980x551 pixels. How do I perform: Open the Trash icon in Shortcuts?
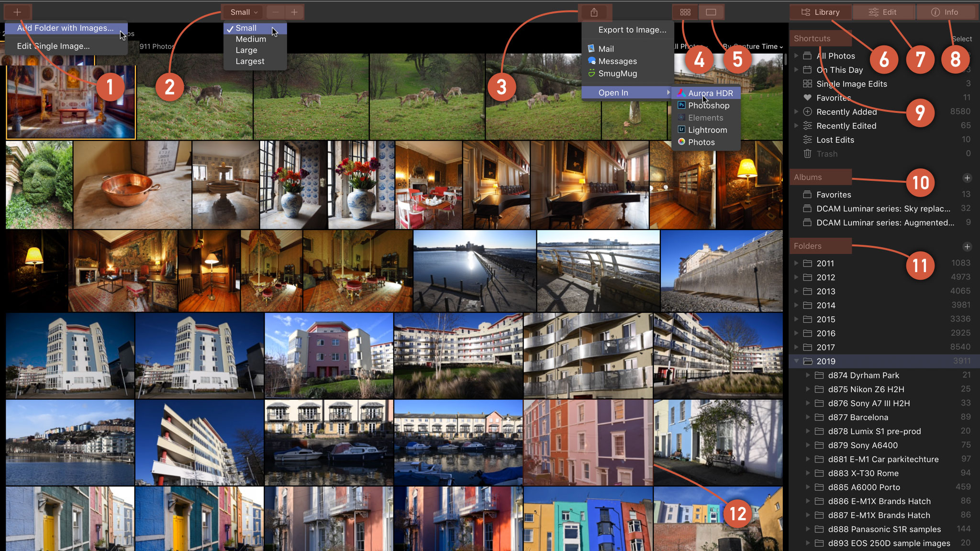point(807,154)
